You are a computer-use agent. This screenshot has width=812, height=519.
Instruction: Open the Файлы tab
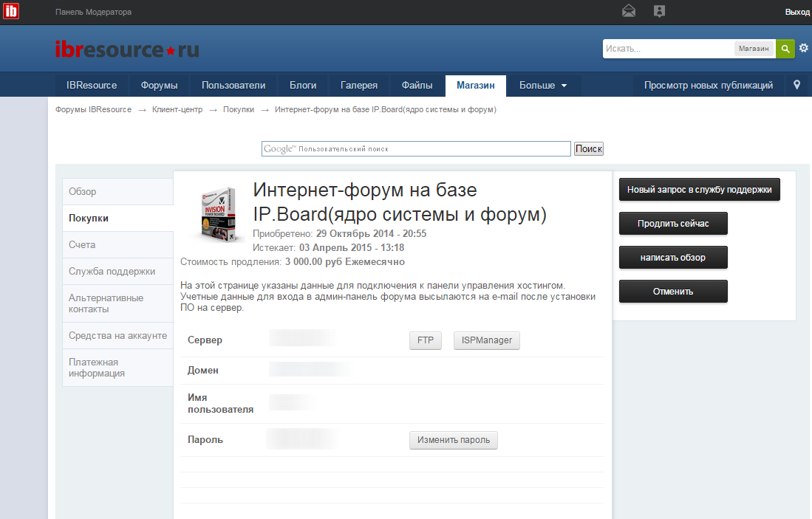tap(417, 86)
